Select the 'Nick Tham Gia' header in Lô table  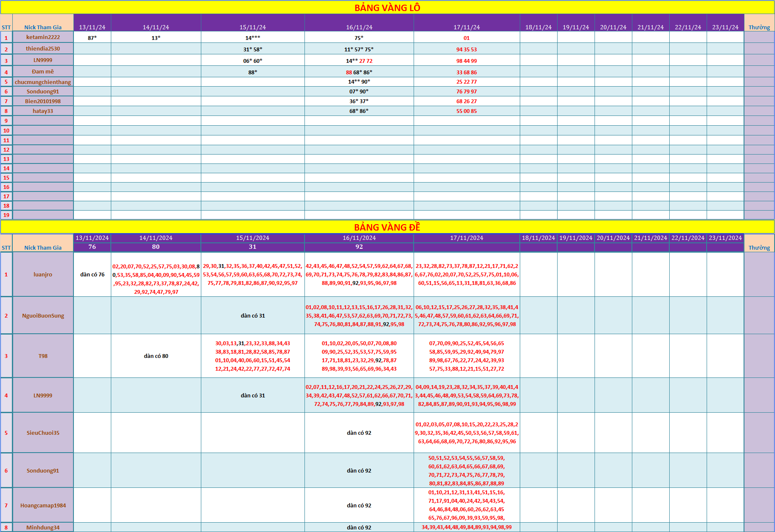[43, 23]
